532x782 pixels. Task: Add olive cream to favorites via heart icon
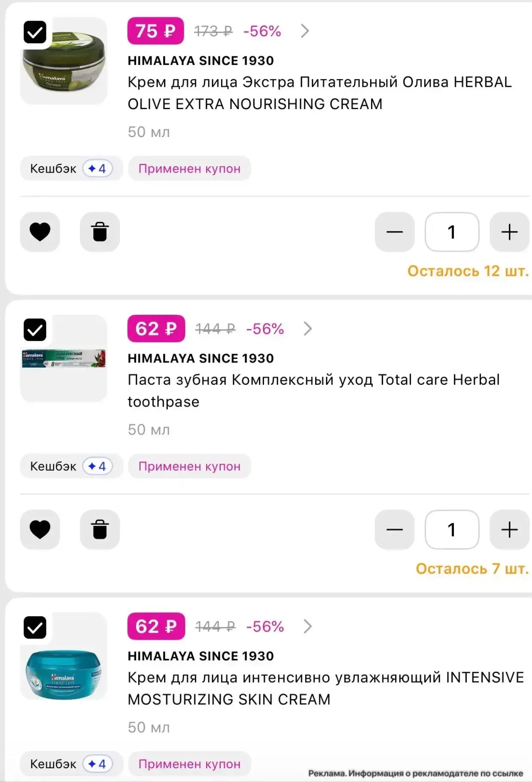tap(40, 232)
